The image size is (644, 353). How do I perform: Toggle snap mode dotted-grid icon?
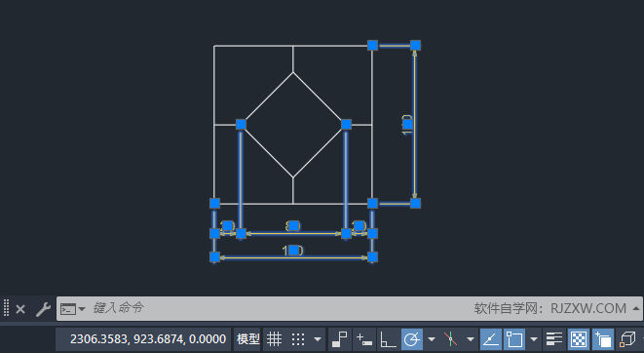[298, 339]
